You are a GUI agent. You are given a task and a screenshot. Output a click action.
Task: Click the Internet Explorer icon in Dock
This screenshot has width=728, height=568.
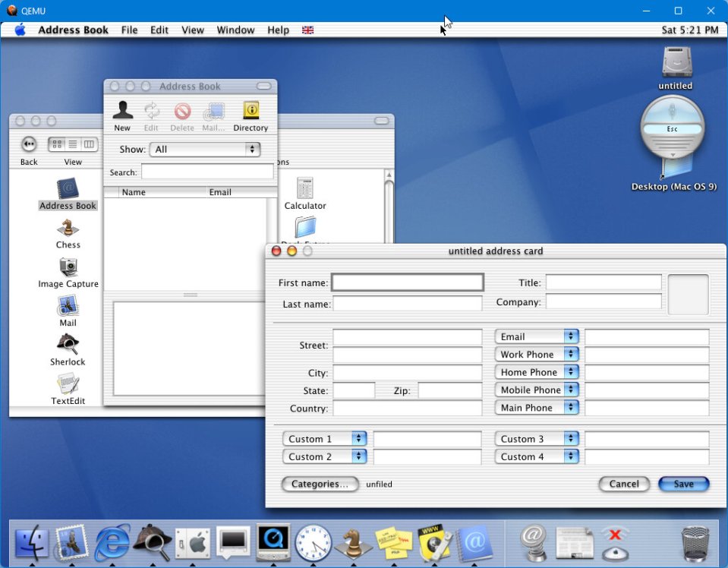(x=112, y=543)
